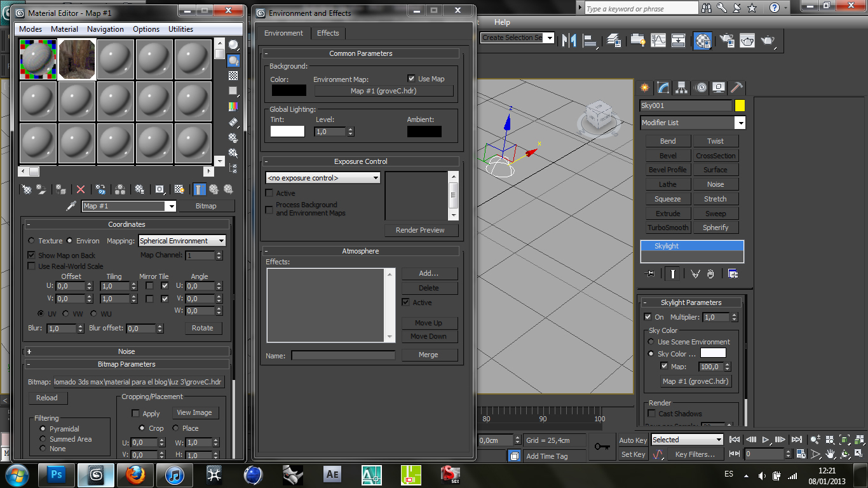
Task: Select the Assign Material to Selection icon
Action: (60, 189)
